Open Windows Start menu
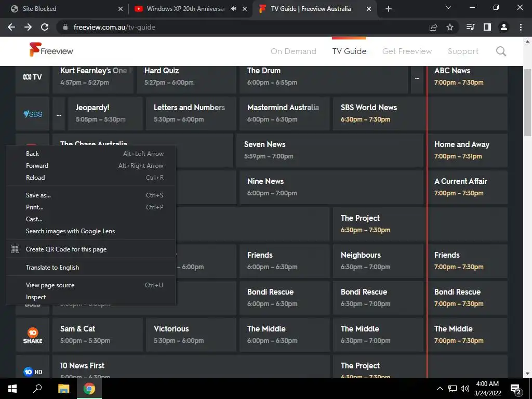532x399 pixels. pos(12,389)
